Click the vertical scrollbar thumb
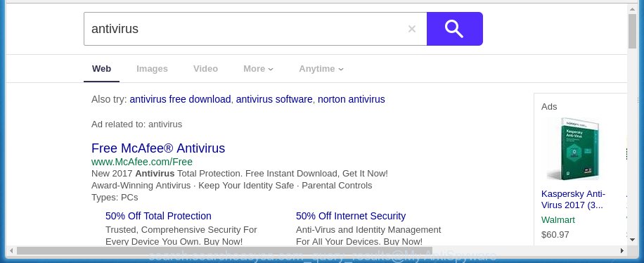The width and height of the screenshot is (644, 263). click(x=632, y=31)
